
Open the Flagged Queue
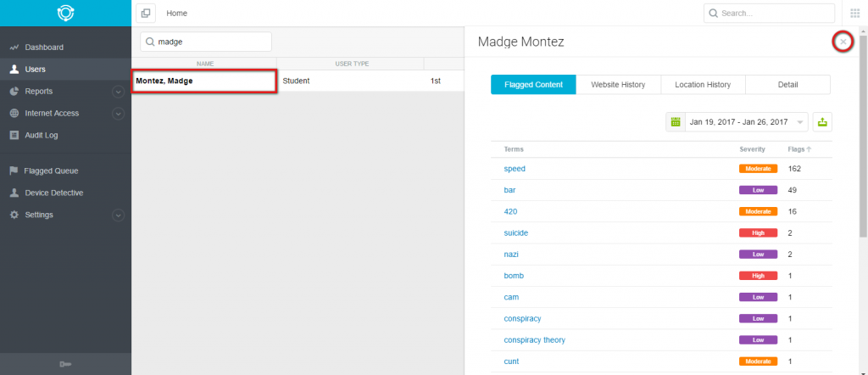51,171
